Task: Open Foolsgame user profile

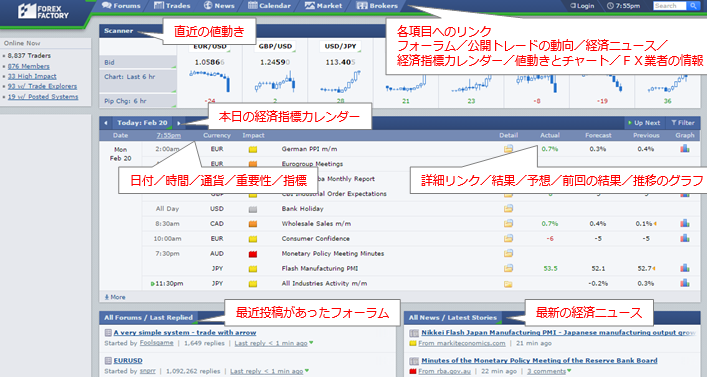Action: 156,343
